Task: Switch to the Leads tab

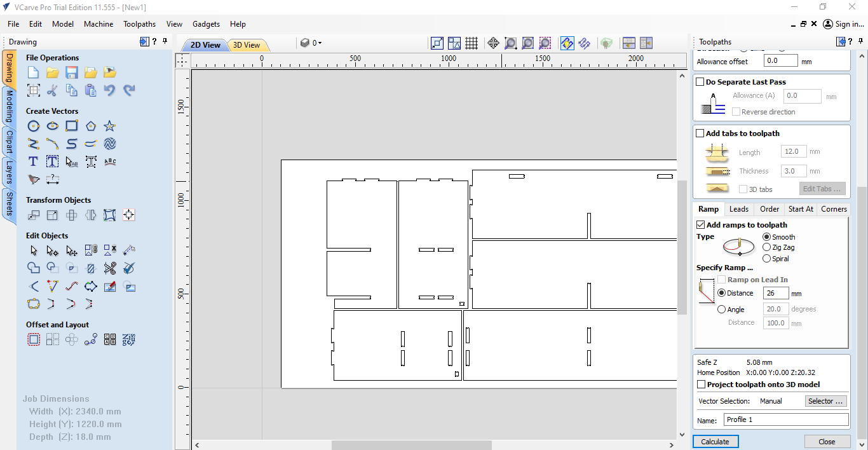Action: tap(738, 209)
